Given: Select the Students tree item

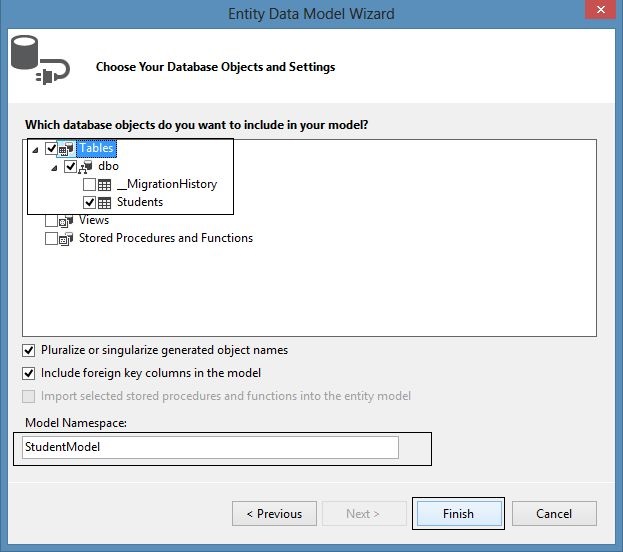Looking at the screenshot, I should click(140, 202).
